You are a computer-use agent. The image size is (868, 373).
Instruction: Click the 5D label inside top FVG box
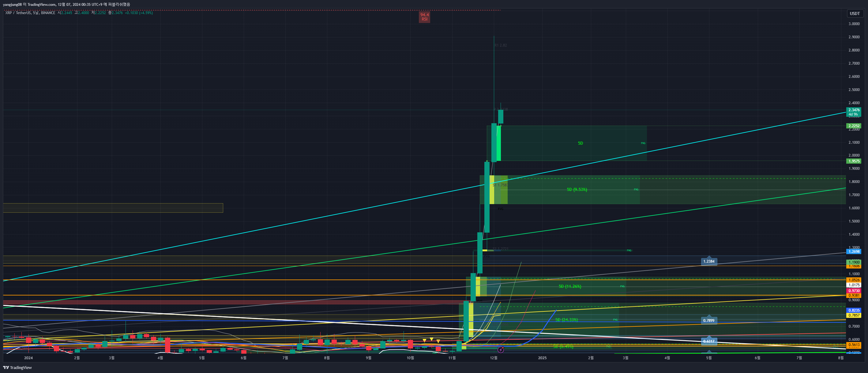(x=580, y=143)
